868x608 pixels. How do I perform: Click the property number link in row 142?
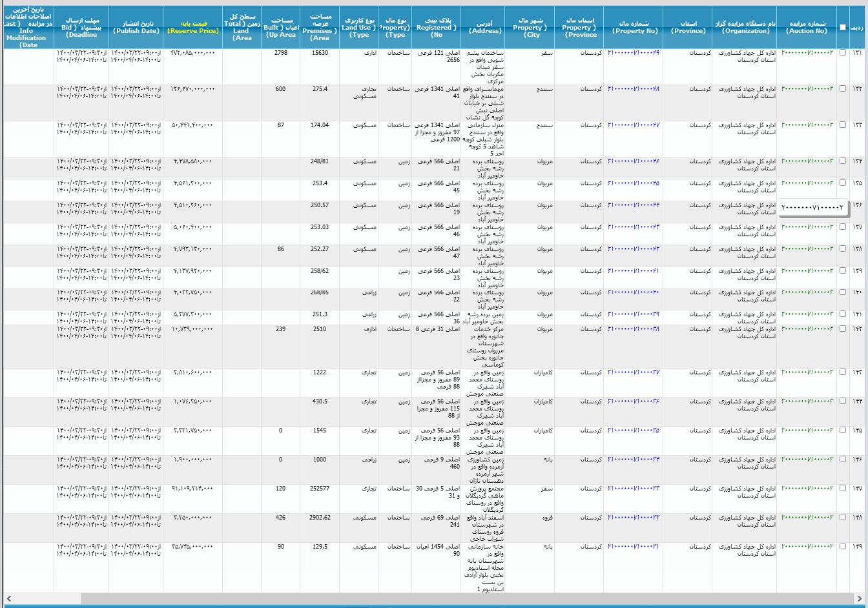pyautogui.click(x=633, y=329)
